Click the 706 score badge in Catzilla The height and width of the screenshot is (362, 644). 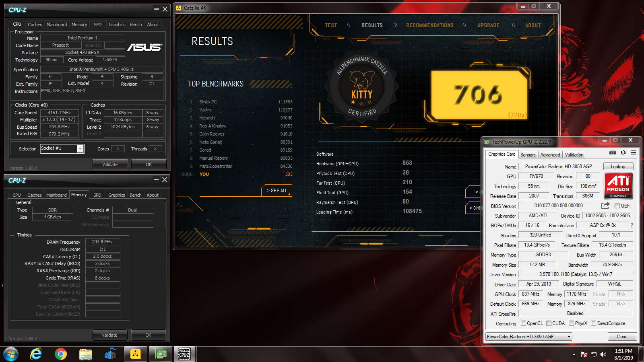pyautogui.click(x=479, y=95)
